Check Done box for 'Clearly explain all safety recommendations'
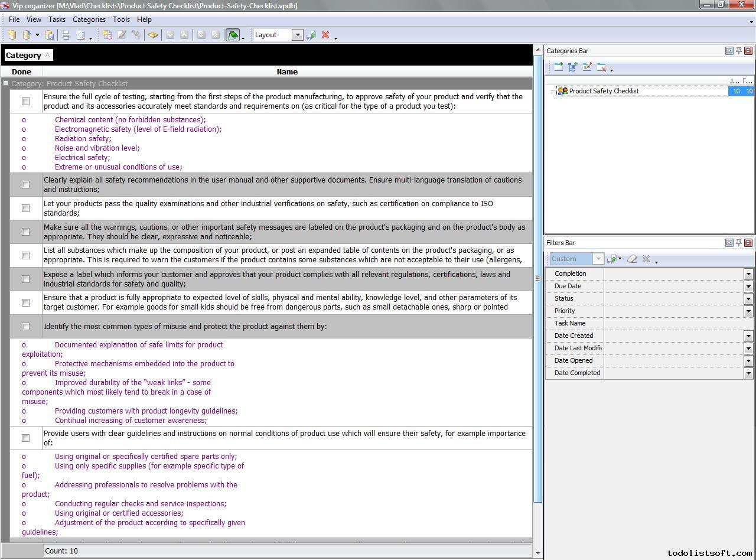The width and height of the screenshot is (756, 560). pyautogui.click(x=25, y=184)
